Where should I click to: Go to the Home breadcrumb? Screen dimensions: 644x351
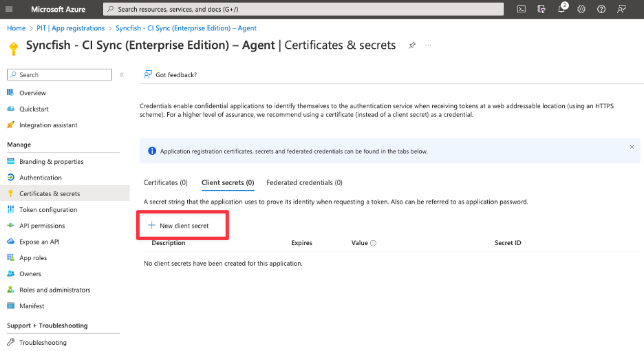click(x=17, y=28)
